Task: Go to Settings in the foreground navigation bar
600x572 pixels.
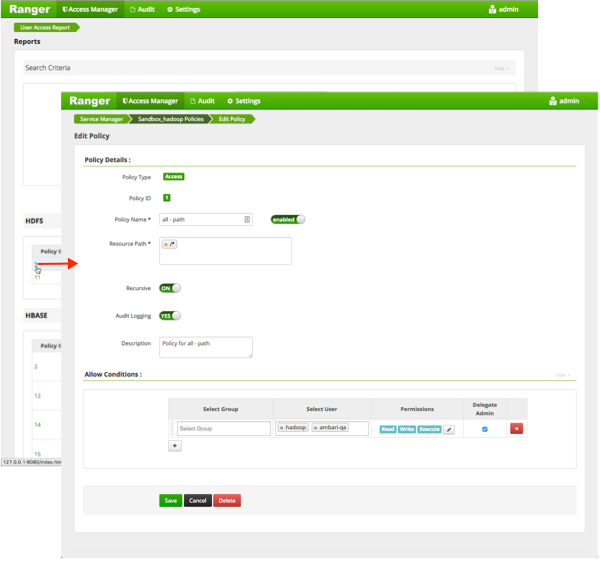Action: tap(243, 101)
